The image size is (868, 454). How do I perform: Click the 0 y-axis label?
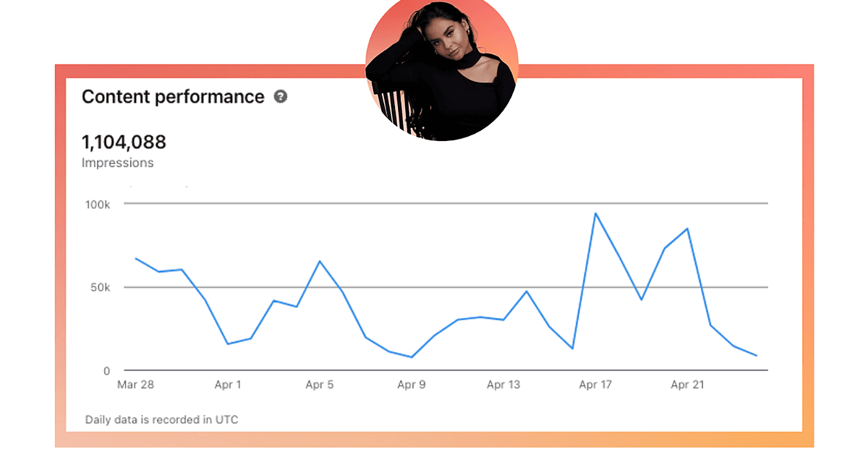(106, 371)
